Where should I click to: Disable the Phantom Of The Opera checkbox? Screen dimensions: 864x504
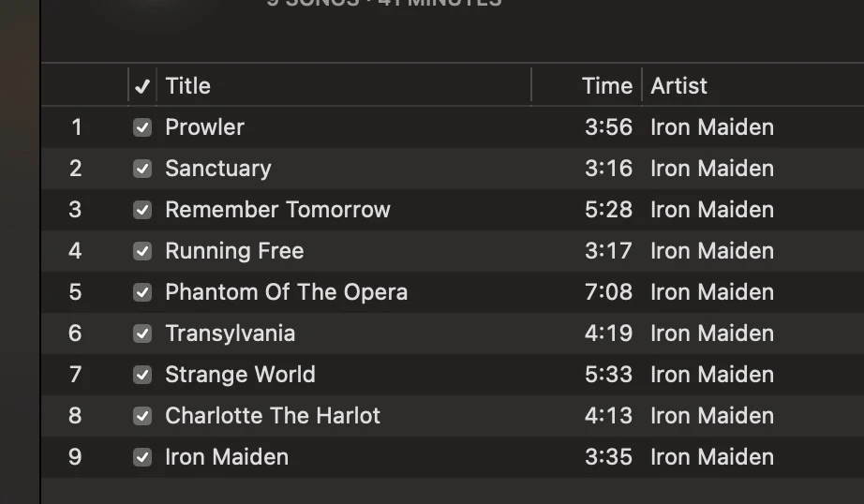coord(142,292)
